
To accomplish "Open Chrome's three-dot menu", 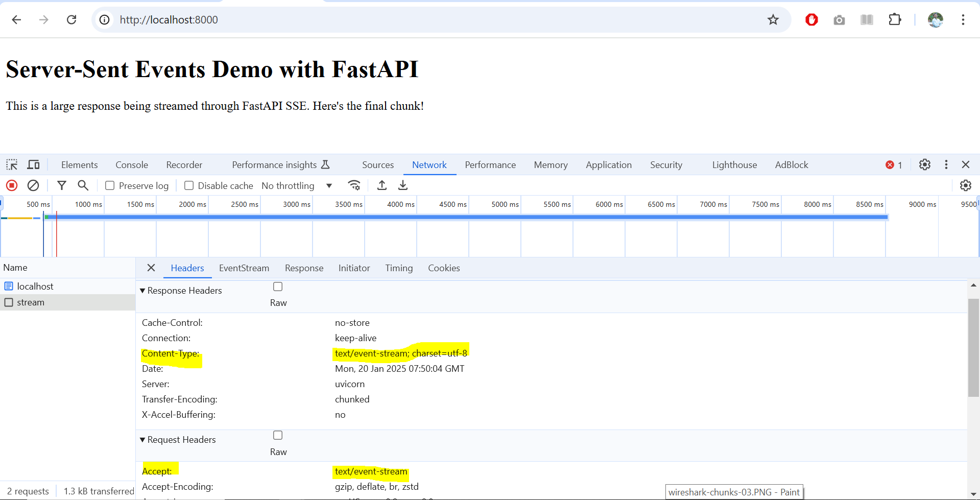I will click(x=963, y=20).
